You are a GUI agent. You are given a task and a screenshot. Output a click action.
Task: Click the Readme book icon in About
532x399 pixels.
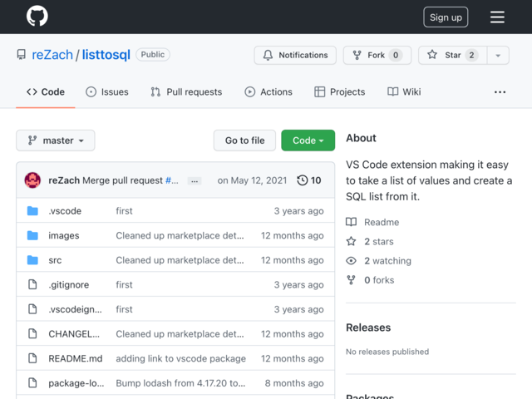click(351, 222)
